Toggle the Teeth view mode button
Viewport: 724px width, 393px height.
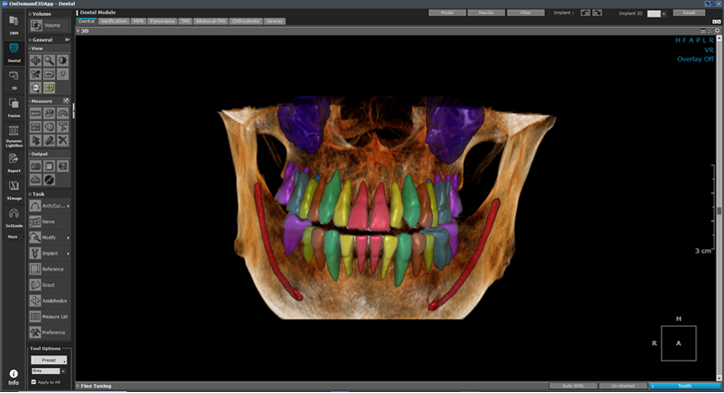click(684, 386)
